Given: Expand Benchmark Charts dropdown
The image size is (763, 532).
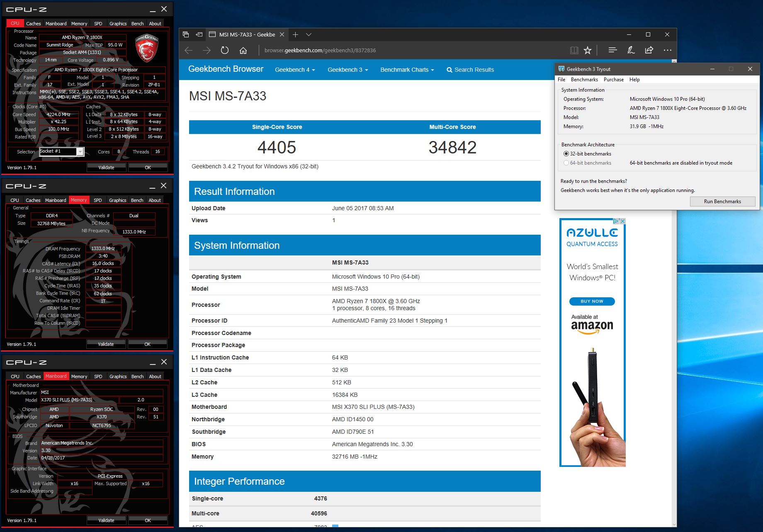Looking at the screenshot, I should [407, 70].
